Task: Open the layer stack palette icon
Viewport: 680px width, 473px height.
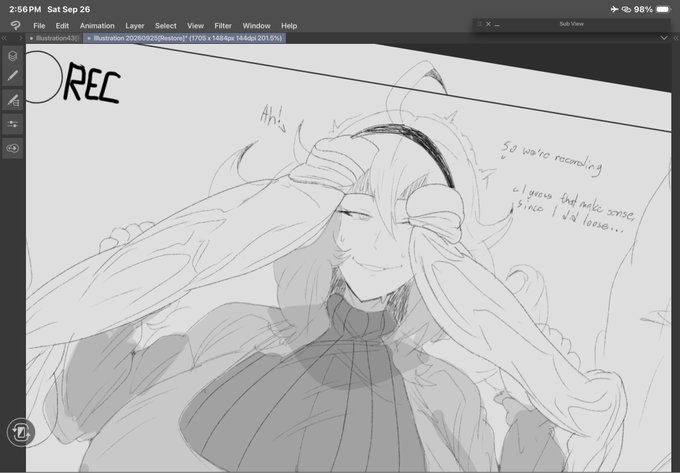Action: [x=13, y=55]
